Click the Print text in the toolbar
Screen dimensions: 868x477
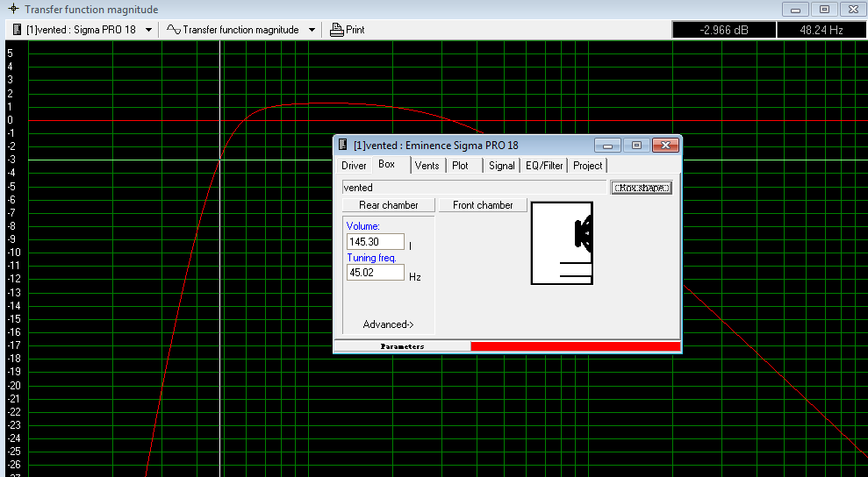(x=355, y=30)
